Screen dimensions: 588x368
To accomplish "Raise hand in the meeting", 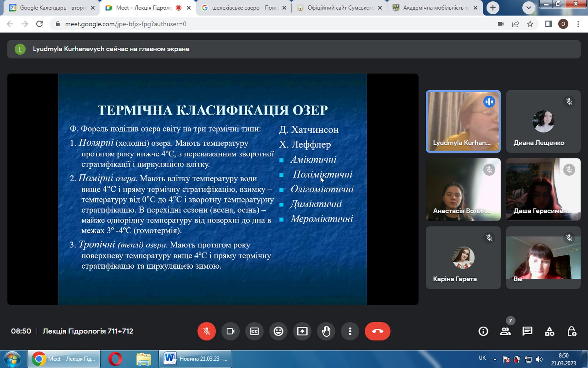I will pyautogui.click(x=326, y=331).
